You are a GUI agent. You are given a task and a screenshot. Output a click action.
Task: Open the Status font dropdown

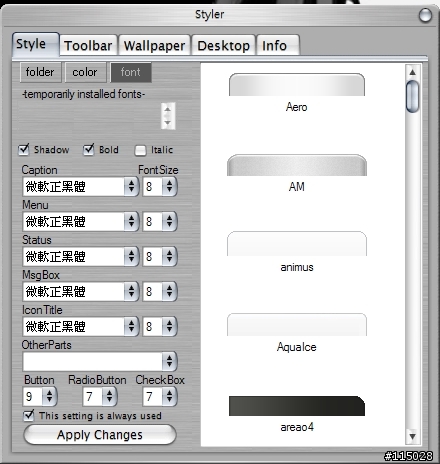tap(131, 256)
